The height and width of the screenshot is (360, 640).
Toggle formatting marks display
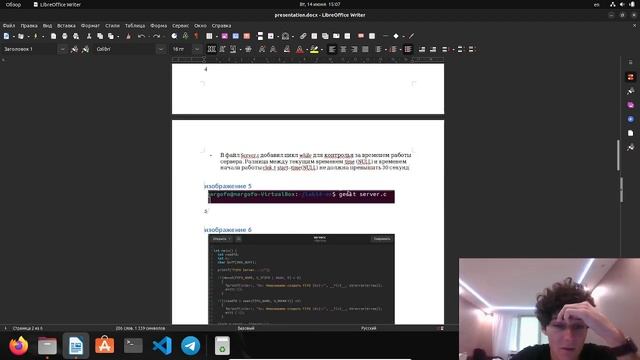point(196,36)
